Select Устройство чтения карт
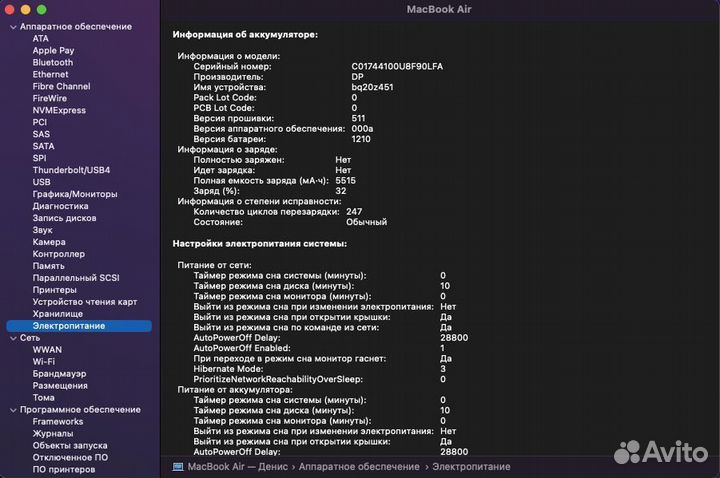720x478 pixels. [84, 302]
